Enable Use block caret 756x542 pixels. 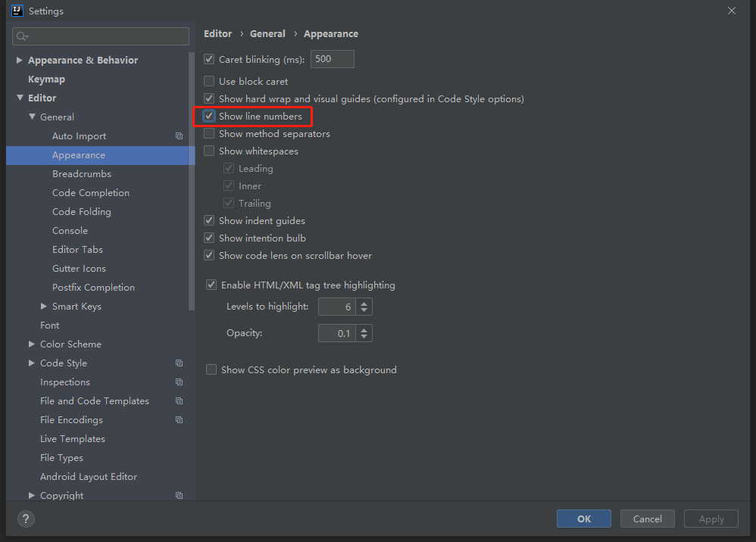point(209,81)
